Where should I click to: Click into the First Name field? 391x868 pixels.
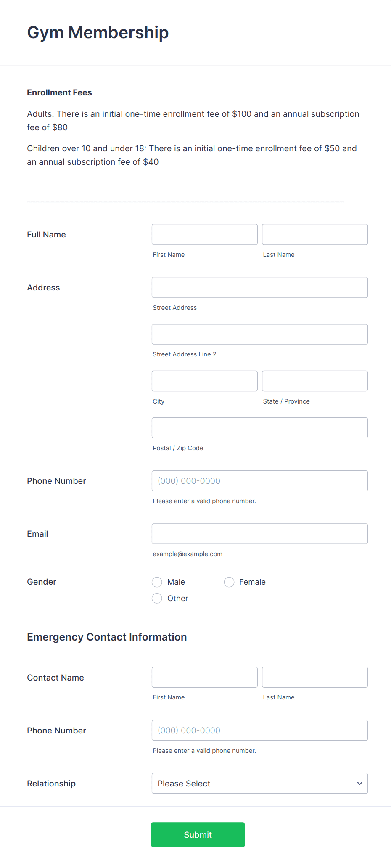point(204,234)
